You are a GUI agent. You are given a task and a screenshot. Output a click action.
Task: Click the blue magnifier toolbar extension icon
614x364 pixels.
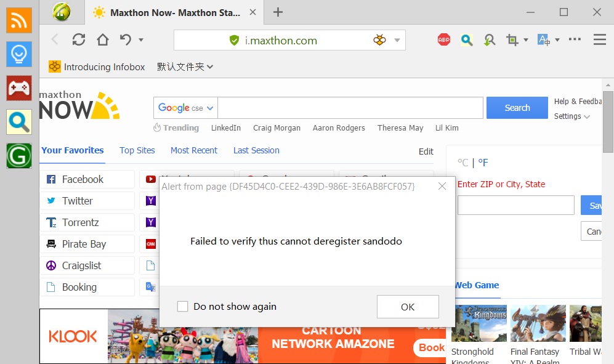click(x=466, y=39)
